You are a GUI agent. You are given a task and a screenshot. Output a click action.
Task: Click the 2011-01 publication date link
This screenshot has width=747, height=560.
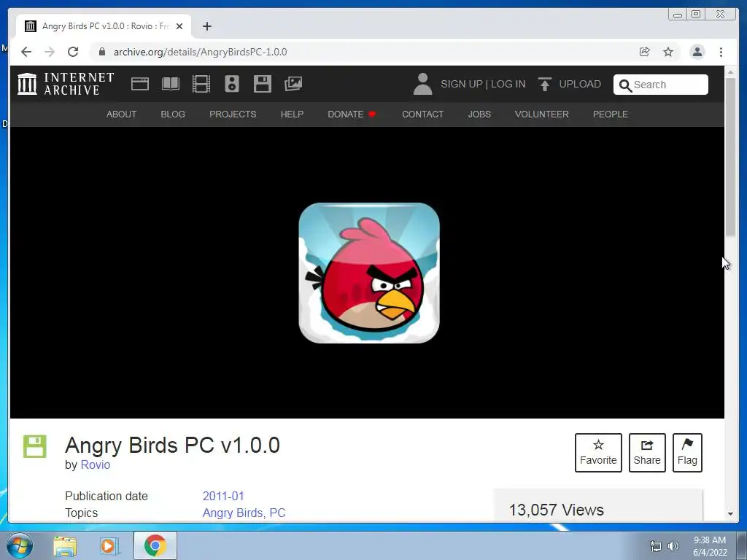coord(223,496)
